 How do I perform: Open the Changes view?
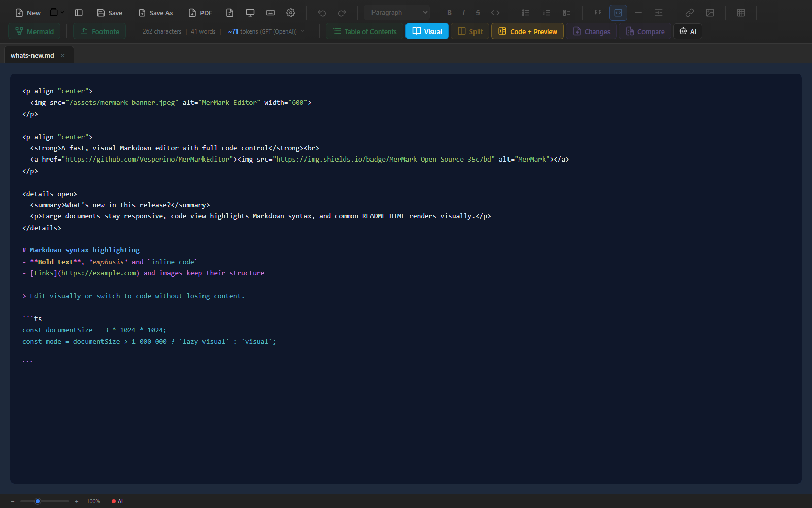(591, 31)
